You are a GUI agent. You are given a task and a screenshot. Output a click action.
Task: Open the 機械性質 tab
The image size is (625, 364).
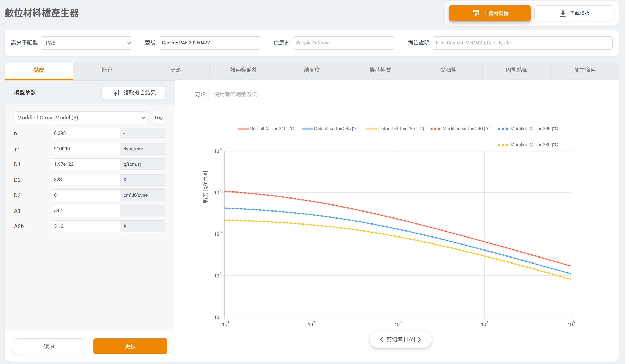[380, 70]
